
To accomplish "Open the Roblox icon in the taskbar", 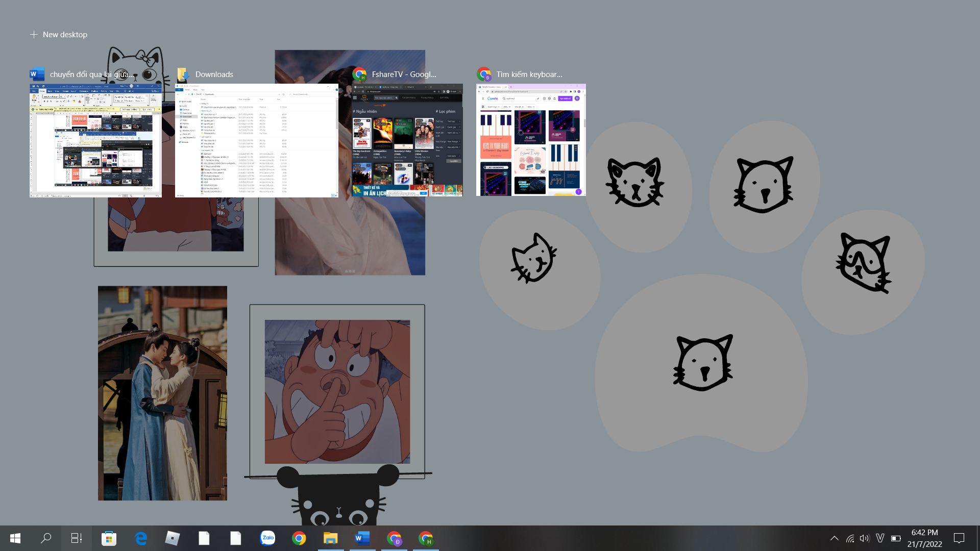I will tap(173, 538).
